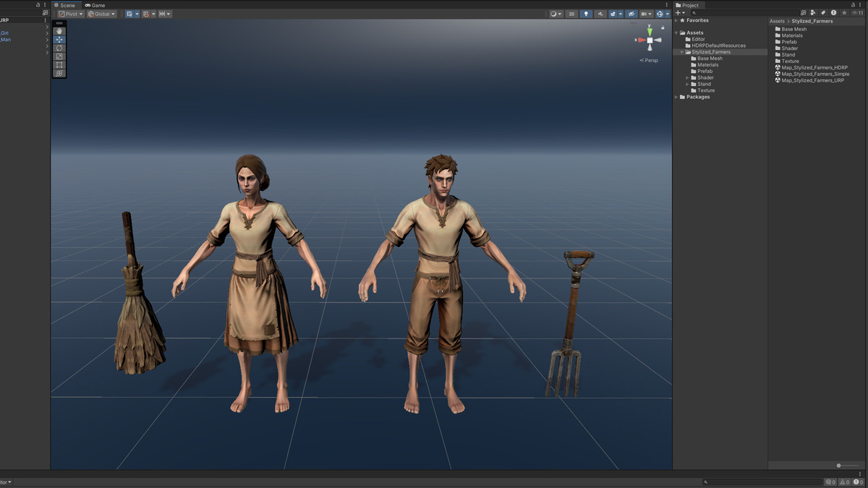868x488 pixels.
Task: Filter assets by label
Action: click(823, 13)
